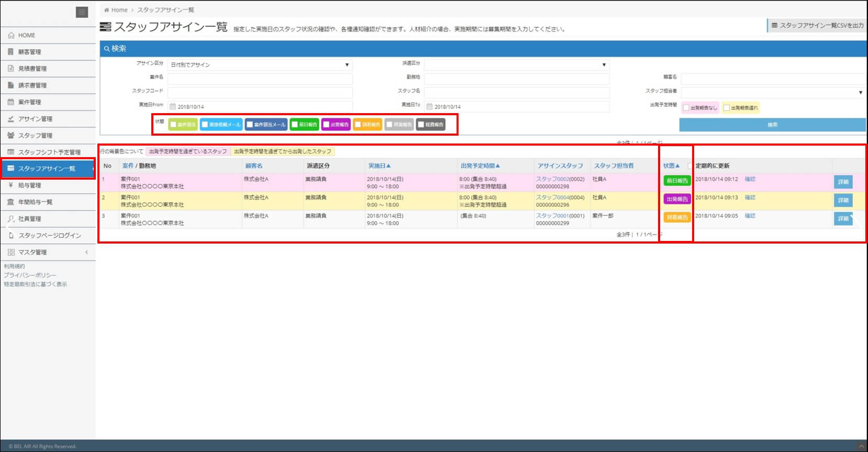Open the 派遣区分 dropdown
Image resolution: width=868 pixels, height=452 pixels.
[516, 65]
